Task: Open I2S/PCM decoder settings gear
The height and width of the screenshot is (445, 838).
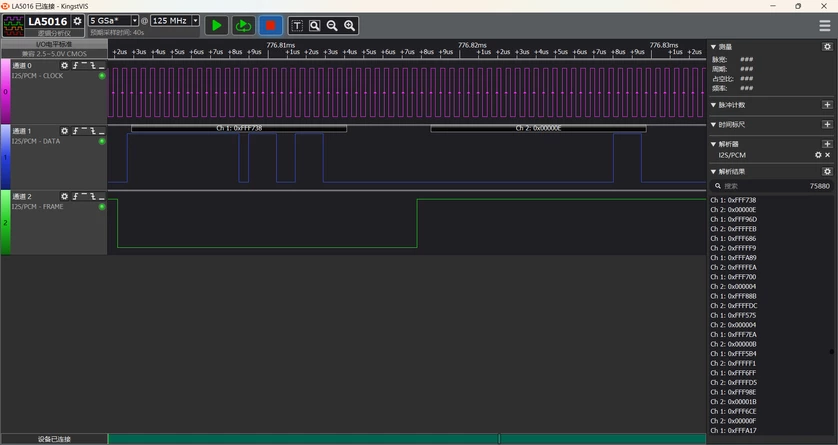Action: pyautogui.click(x=818, y=155)
